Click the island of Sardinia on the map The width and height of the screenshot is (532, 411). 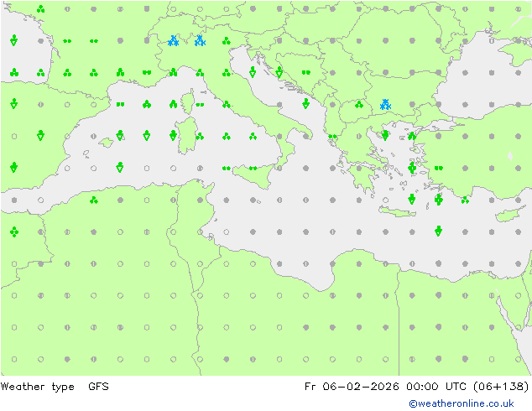point(186,136)
